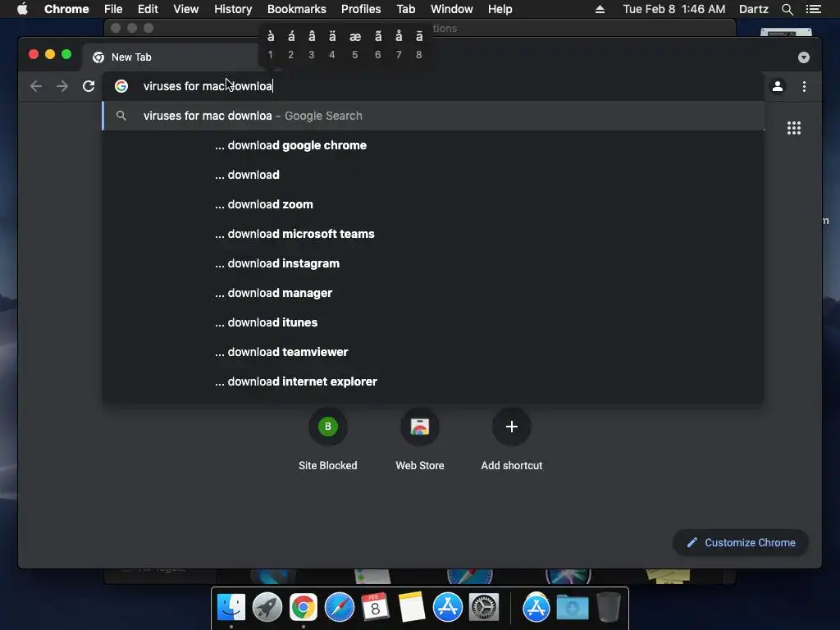This screenshot has height=630, width=840.
Task: Choose the 'download manager' suggestion
Action: click(433, 293)
